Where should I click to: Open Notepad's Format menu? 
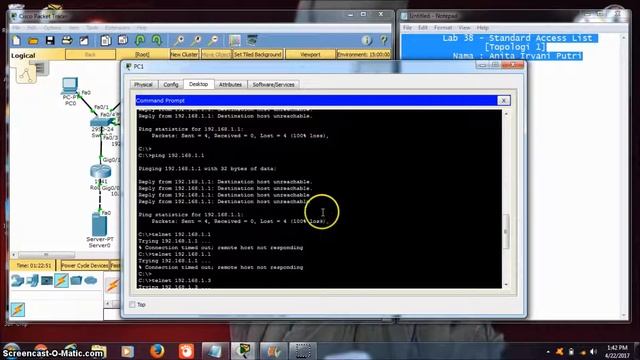click(443, 28)
